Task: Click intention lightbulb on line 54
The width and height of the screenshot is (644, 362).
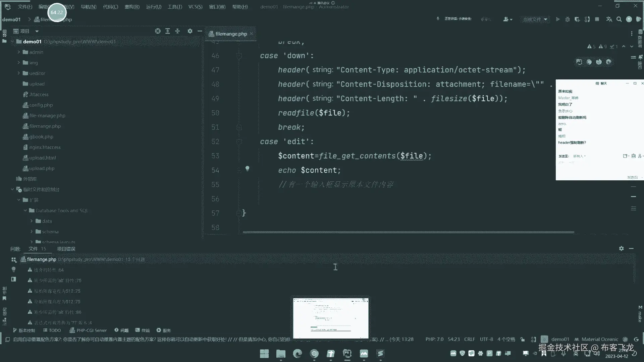Action: (x=247, y=168)
